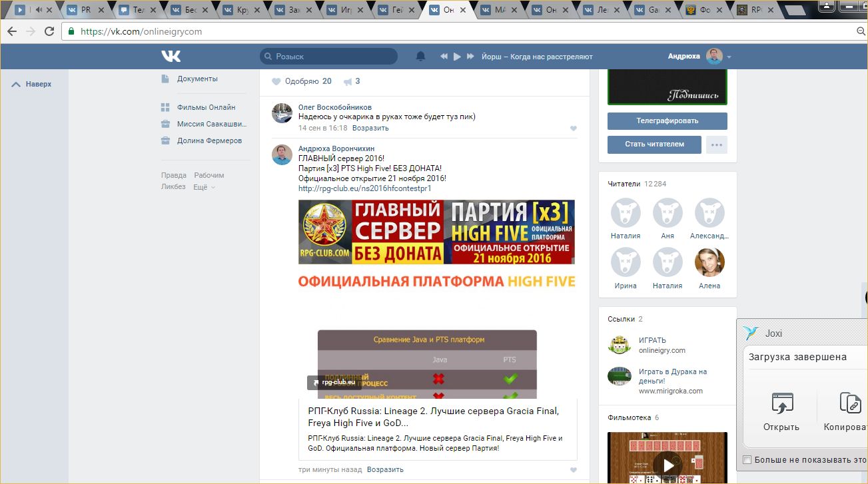Screen dimensions: 868x484
Task: Open Документы in the sidebar
Action: coord(197,79)
